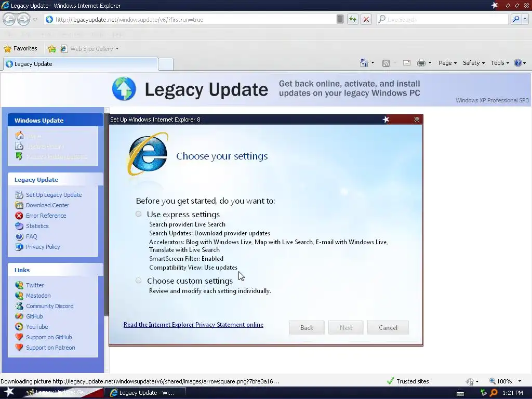Screen dimensions: 532x399
Task: Click the Read Mail icon
Action: (407, 63)
